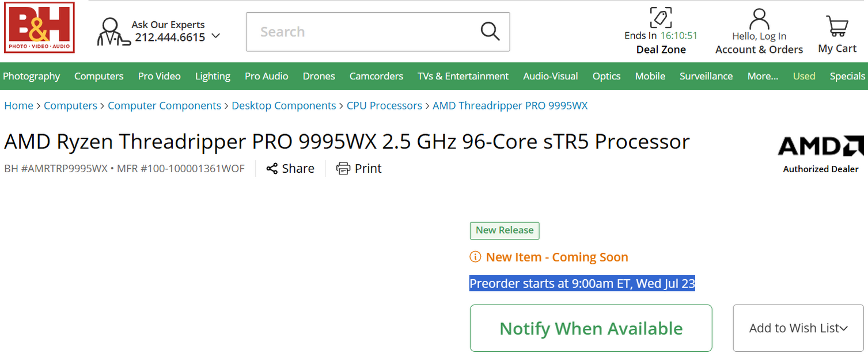This screenshot has height=361, width=868.
Task: Select Pro Audio in navigation bar
Action: (x=266, y=76)
